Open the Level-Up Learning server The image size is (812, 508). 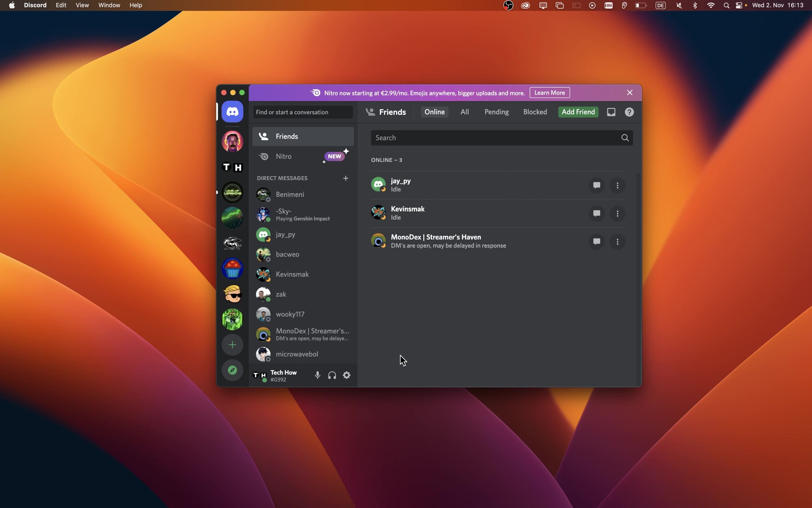[232, 192]
